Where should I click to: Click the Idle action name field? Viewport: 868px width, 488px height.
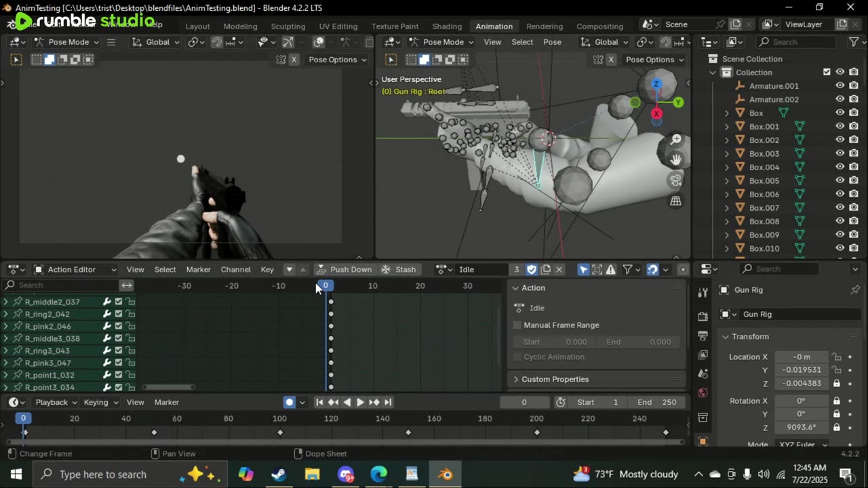[x=483, y=269]
